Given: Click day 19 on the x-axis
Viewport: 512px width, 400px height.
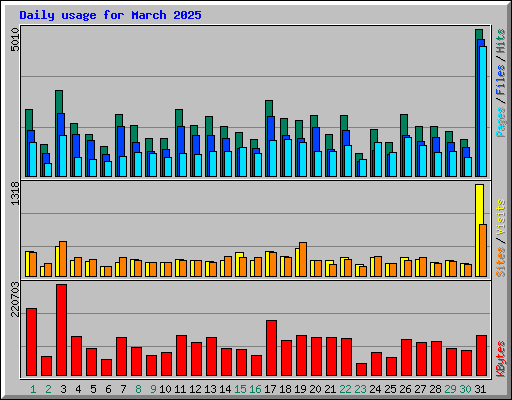Looking at the screenshot, I should pos(300,389).
